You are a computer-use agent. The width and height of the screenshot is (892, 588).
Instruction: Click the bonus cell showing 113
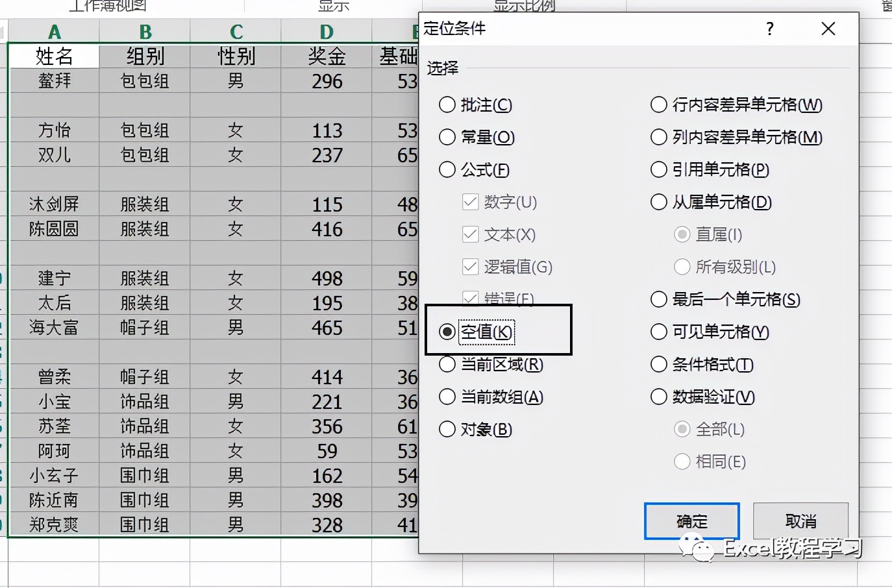point(327,130)
